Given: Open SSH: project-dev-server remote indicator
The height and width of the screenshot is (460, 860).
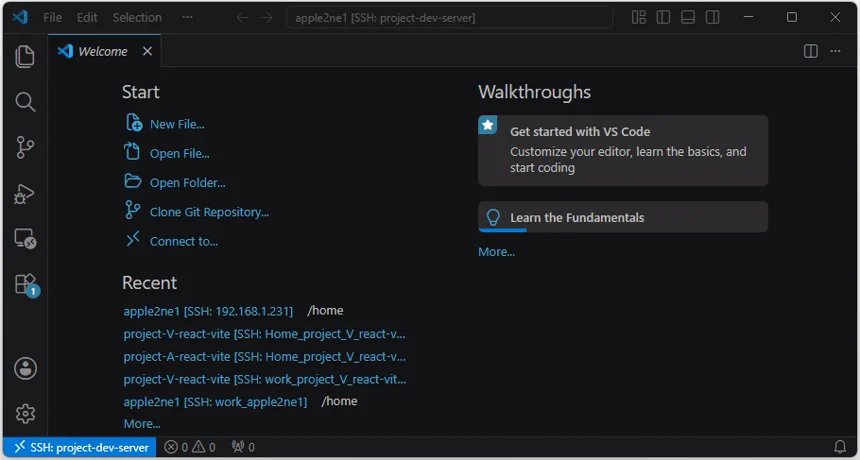Looking at the screenshot, I should pos(80,447).
